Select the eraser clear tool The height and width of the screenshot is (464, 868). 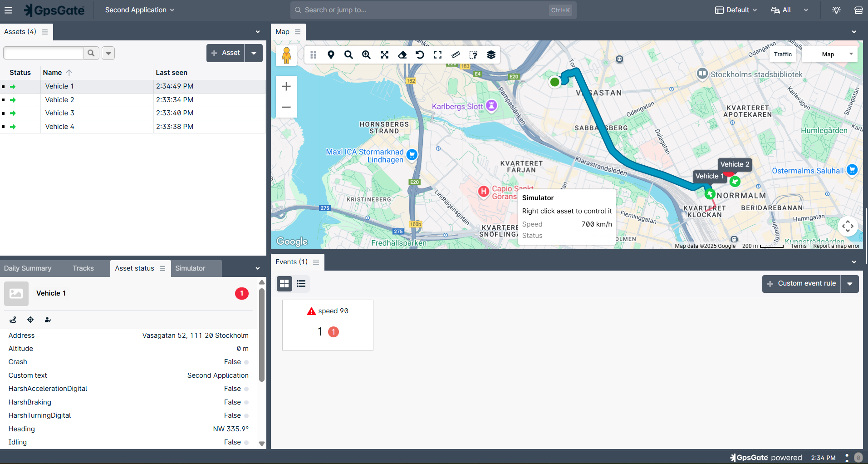coord(402,55)
